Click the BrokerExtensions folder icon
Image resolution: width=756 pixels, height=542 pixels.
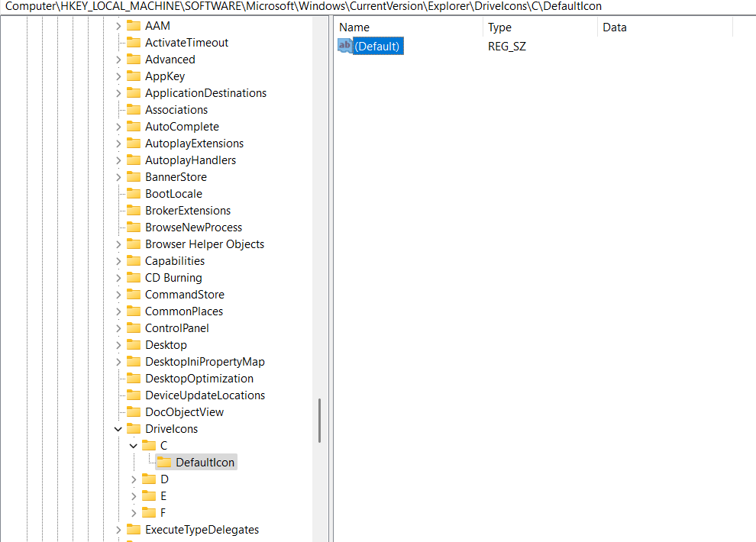pos(134,211)
